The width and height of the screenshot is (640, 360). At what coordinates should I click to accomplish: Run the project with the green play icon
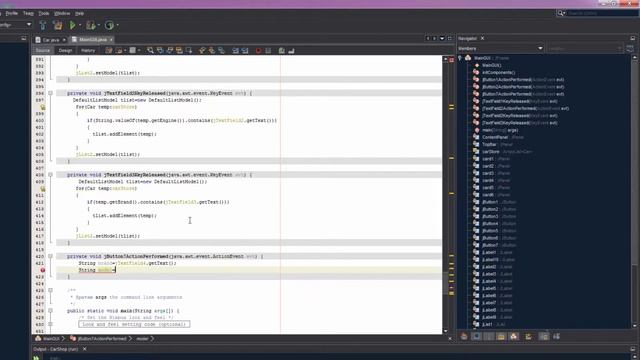(72, 25)
